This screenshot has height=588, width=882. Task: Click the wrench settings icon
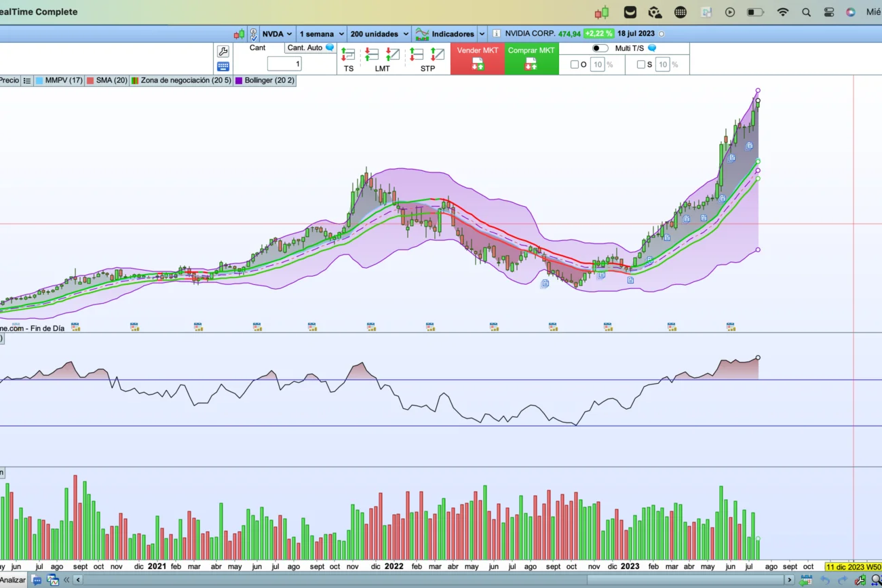223,52
